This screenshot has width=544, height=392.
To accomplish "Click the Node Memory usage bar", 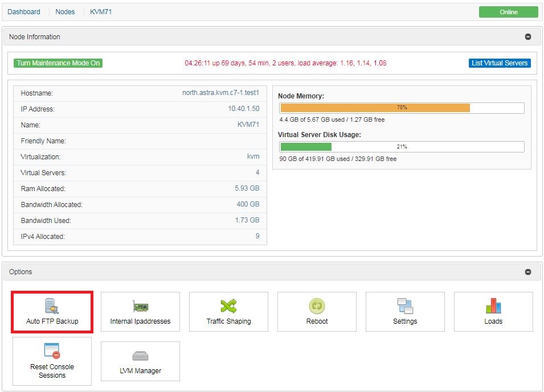I will pos(402,108).
